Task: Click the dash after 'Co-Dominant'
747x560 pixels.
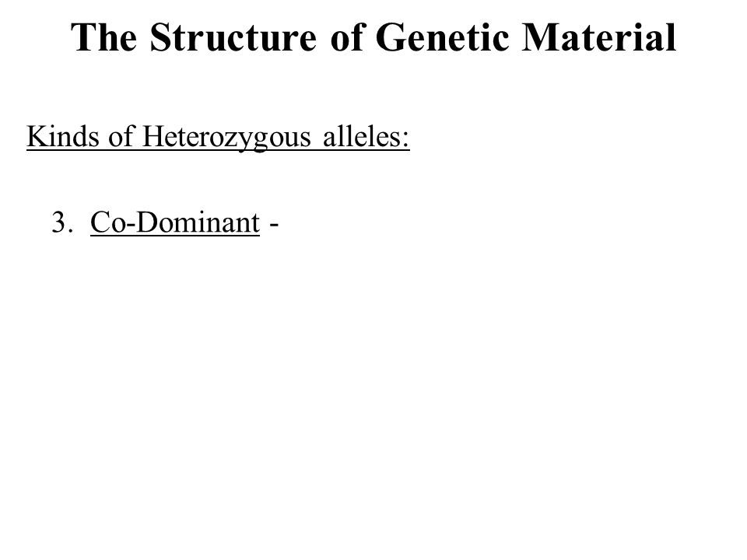Action: (x=274, y=224)
